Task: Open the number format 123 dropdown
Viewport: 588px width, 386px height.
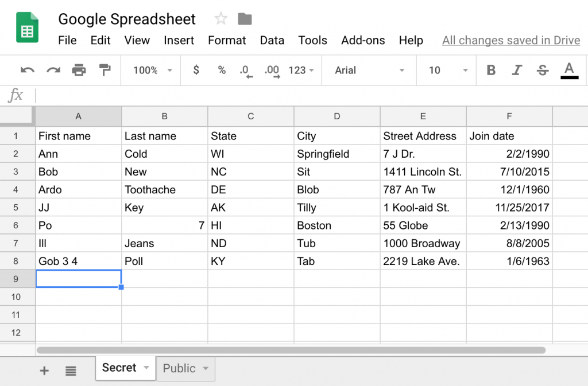Action: click(x=300, y=70)
